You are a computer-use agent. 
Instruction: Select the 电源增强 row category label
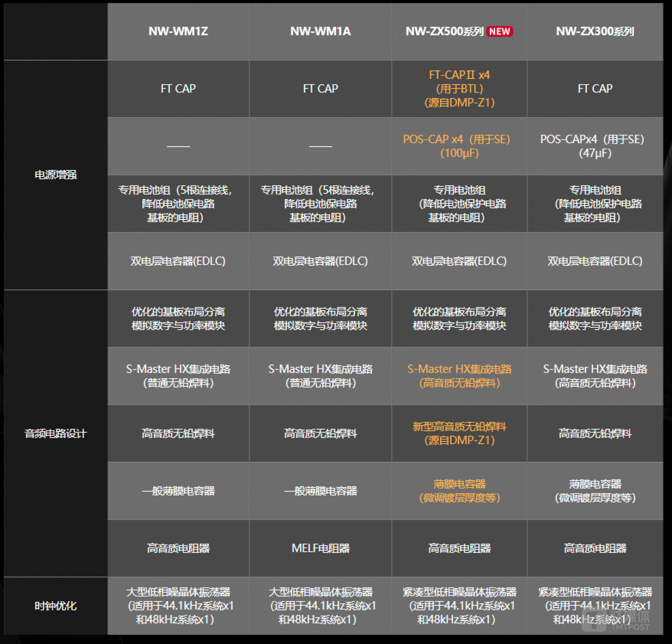(x=56, y=175)
